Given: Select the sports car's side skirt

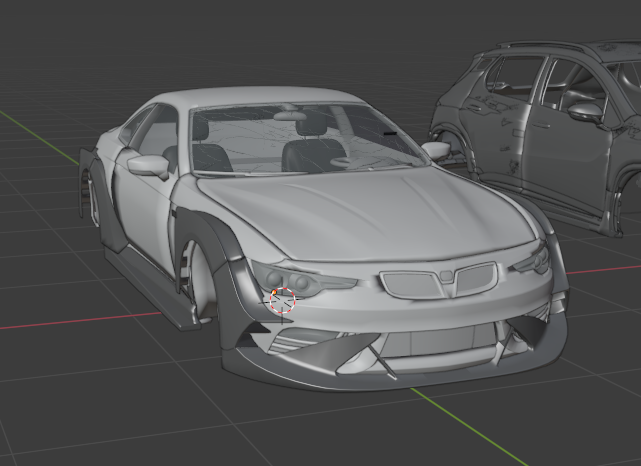Looking at the screenshot, I should tap(151, 288).
